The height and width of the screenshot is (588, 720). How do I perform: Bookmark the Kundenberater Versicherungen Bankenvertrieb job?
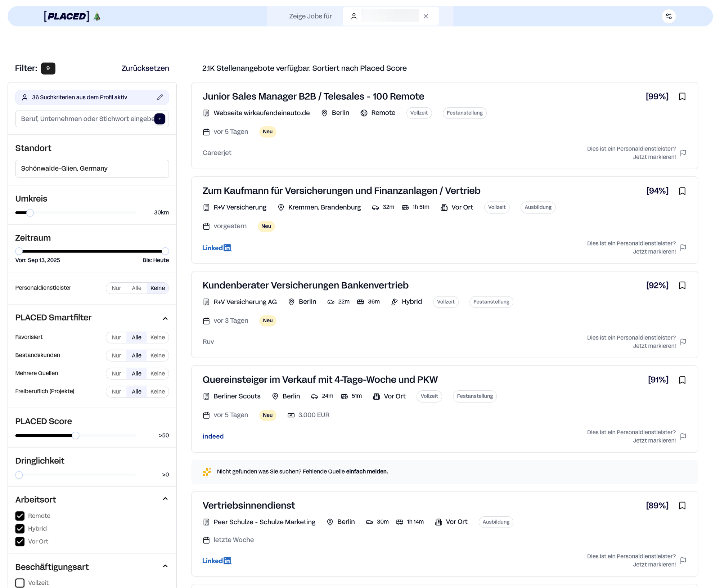682,286
